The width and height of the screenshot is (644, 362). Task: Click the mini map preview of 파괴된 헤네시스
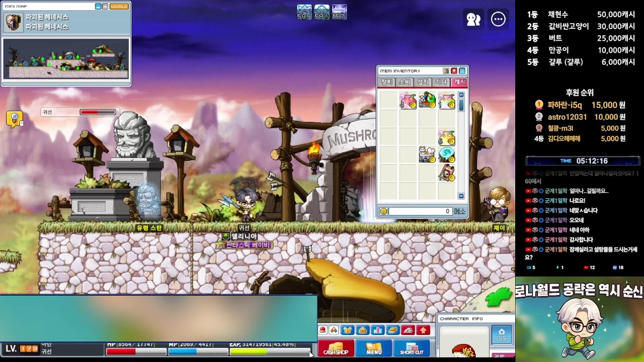[x=66, y=58]
